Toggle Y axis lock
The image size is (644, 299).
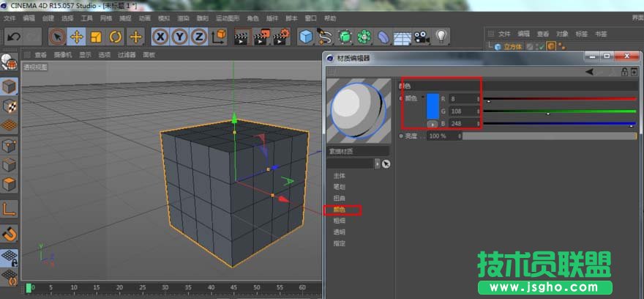point(179,37)
